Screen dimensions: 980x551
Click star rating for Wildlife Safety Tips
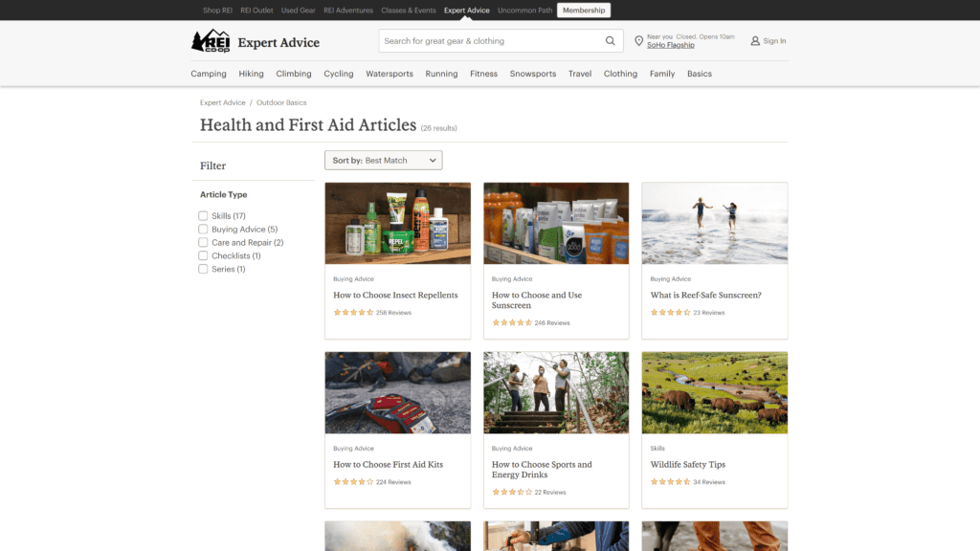pyautogui.click(x=670, y=482)
